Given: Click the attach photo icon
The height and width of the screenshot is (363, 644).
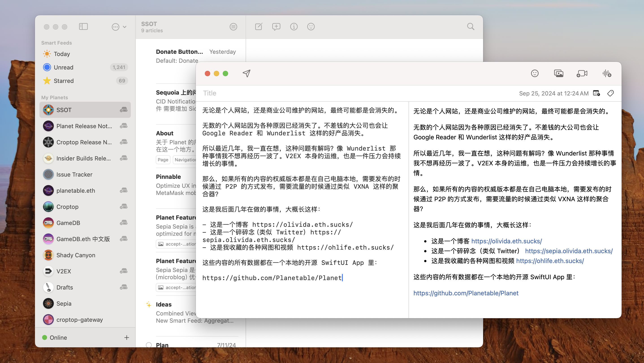Looking at the screenshot, I should (558, 73).
